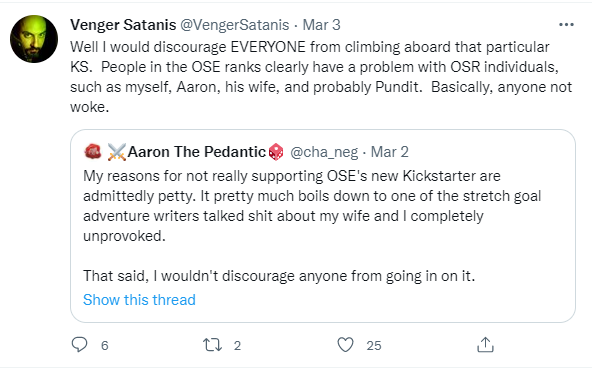Open the three-dot more options menu

(566, 25)
